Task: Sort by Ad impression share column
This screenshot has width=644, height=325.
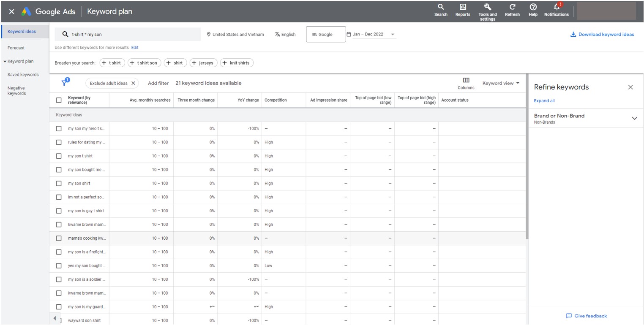Action: 329,100
